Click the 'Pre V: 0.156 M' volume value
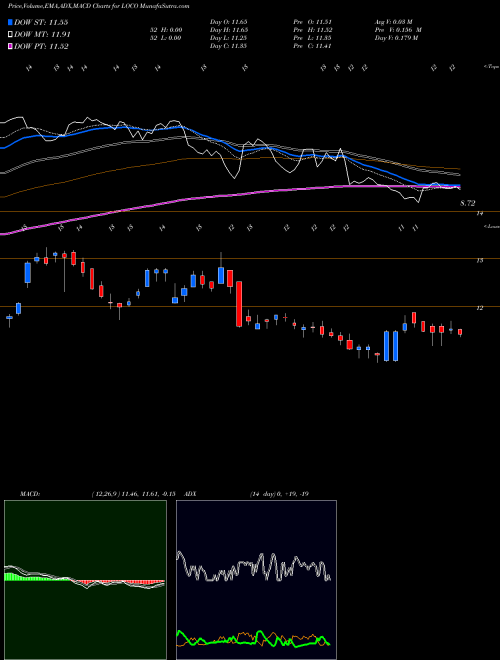 coord(398,30)
